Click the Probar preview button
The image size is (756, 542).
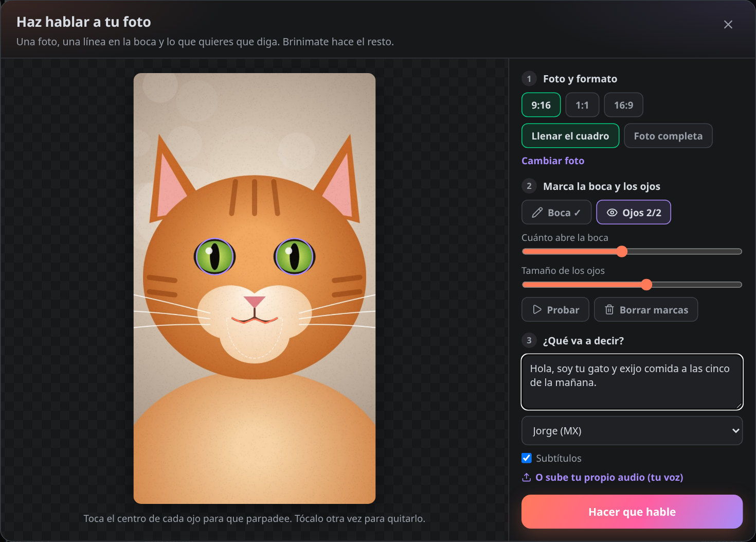[x=555, y=309]
